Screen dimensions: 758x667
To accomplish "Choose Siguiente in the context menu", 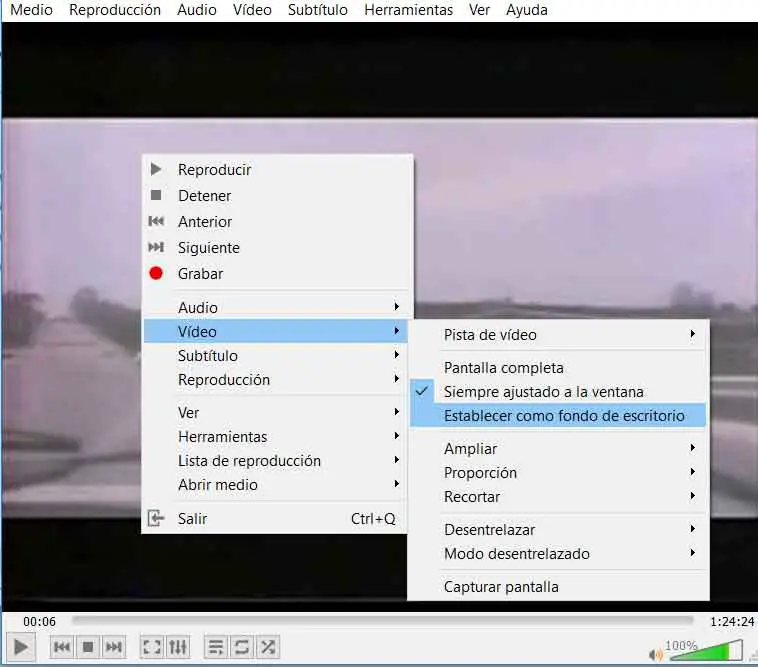I will click(x=276, y=248).
